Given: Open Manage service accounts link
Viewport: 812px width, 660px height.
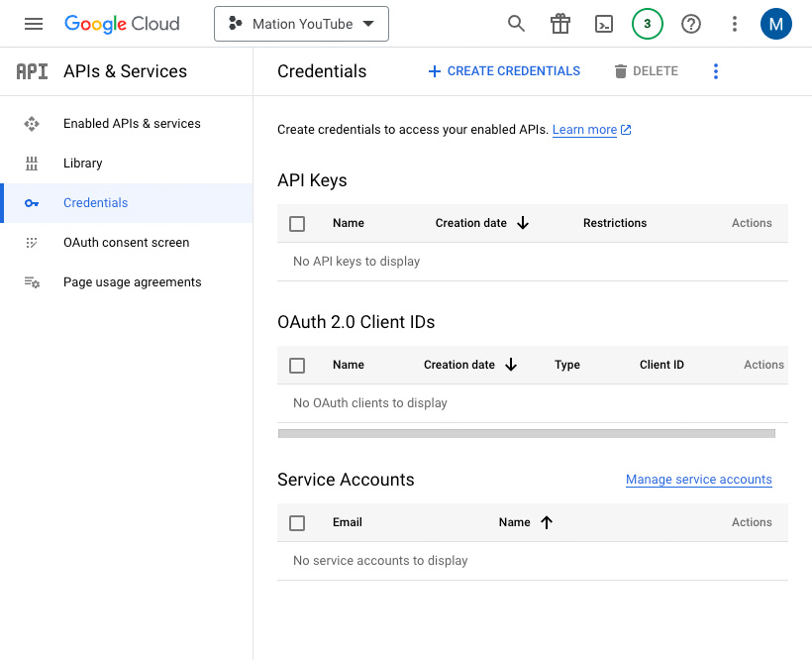Looking at the screenshot, I should coord(698,480).
